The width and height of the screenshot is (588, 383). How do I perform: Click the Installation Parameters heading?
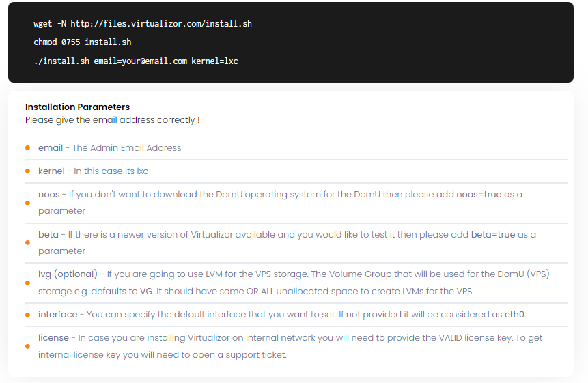pos(78,107)
